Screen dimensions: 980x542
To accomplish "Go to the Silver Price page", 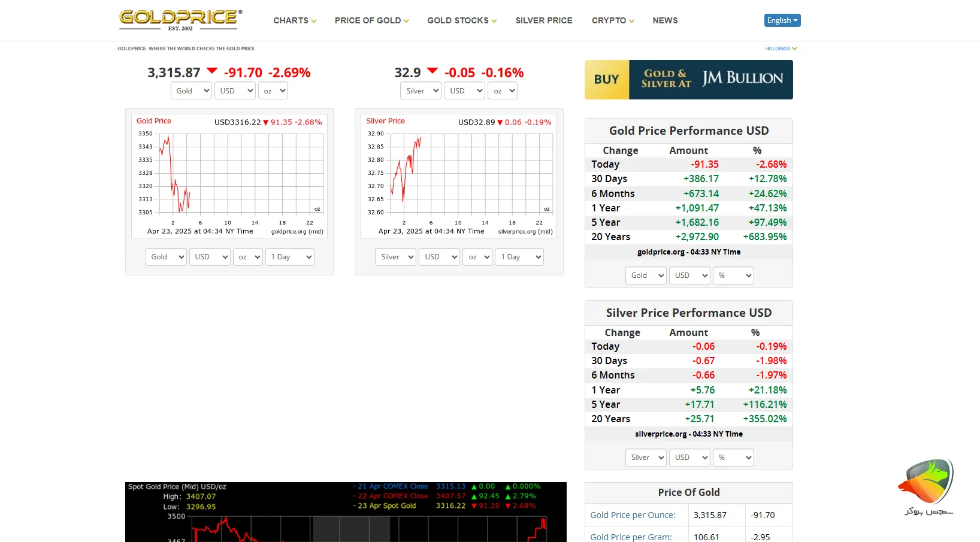I will [x=543, y=20].
